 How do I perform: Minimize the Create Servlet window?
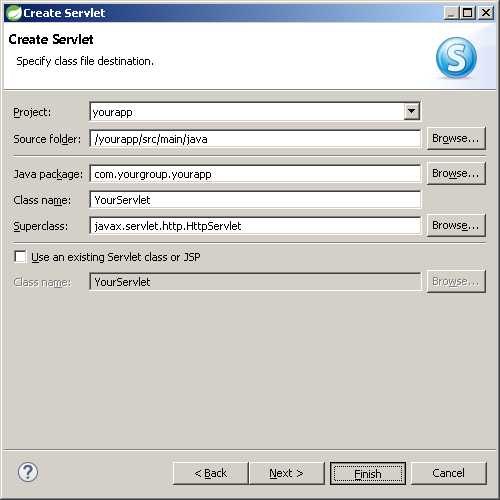452,13
